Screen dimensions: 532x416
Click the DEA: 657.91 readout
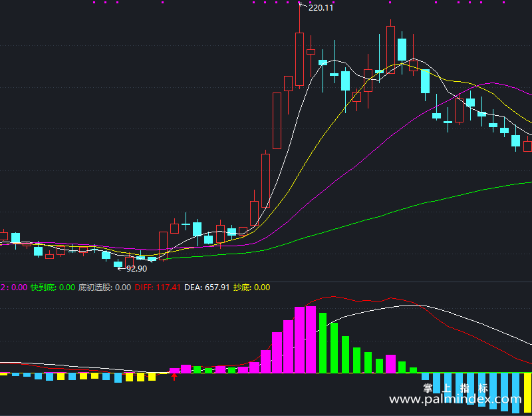(x=207, y=288)
